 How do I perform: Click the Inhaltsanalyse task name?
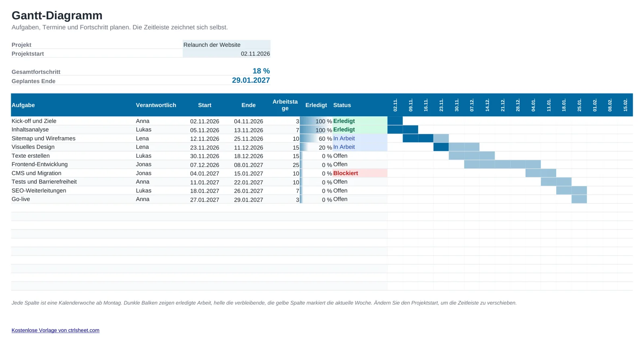(x=30, y=130)
